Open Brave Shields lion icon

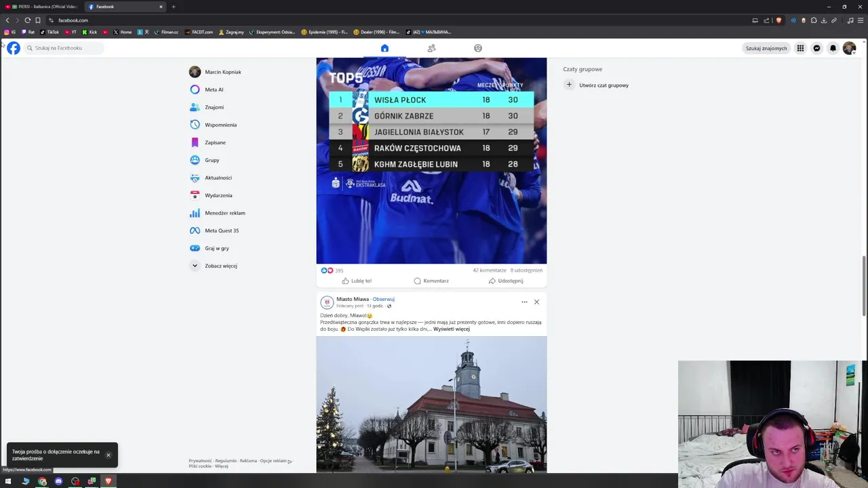click(778, 20)
